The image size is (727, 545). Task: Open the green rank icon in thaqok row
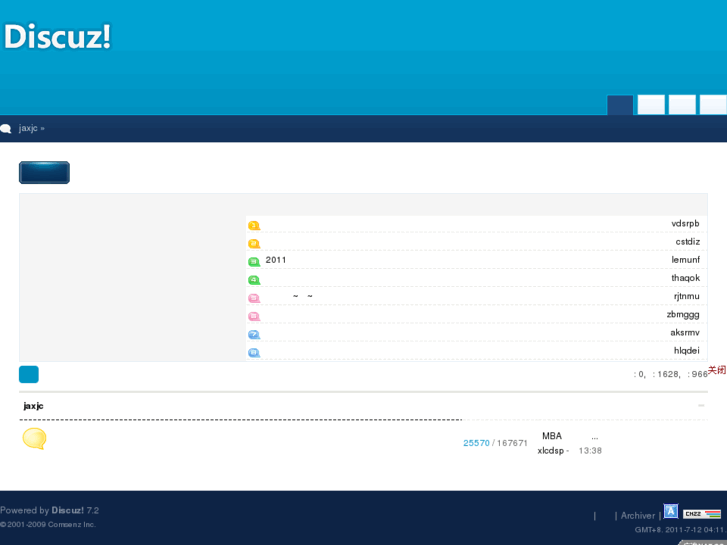coord(254,280)
